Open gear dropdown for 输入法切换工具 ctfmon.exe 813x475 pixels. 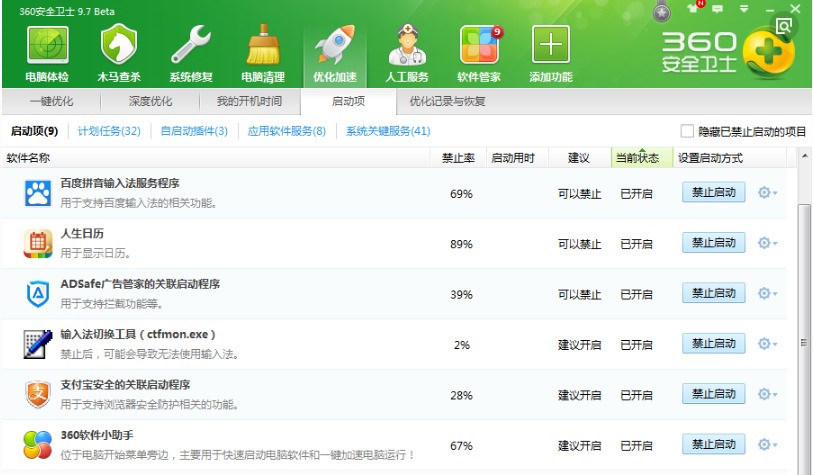[x=767, y=344]
